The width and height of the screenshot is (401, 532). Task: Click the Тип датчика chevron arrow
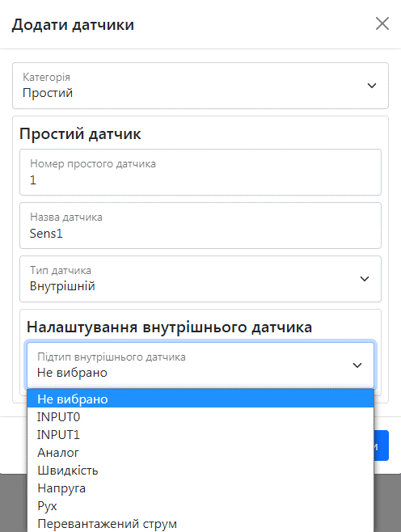tap(365, 279)
